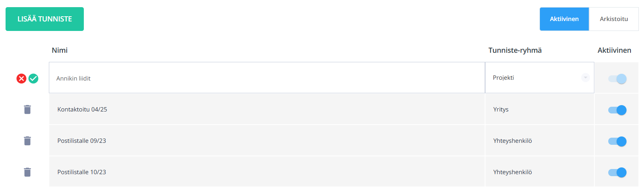Select the Kontaktoitu 04/25 row name
This screenshot has height=194, width=644.
click(x=82, y=109)
